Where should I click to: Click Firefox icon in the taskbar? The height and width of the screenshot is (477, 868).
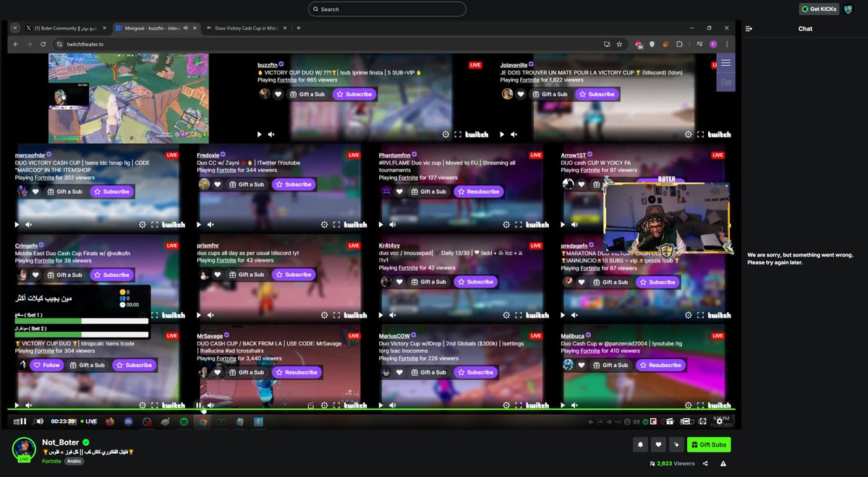(x=110, y=421)
